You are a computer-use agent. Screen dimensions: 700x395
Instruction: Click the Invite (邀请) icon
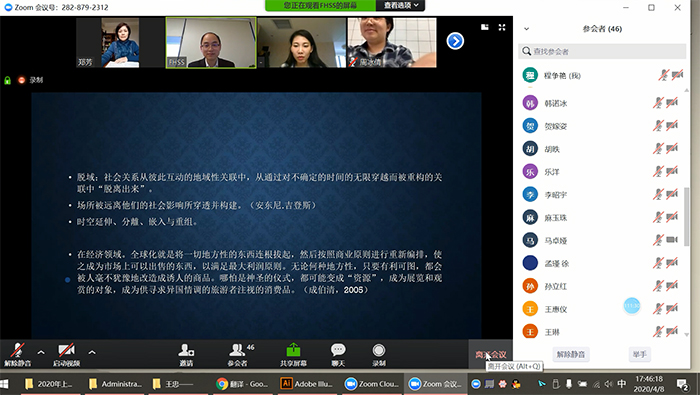pos(186,350)
